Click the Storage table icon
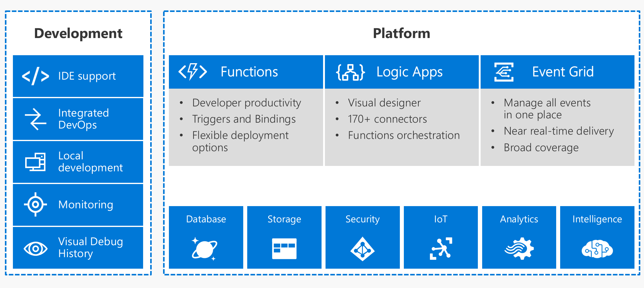This screenshot has height=288, width=644. [x=284, y=248]
